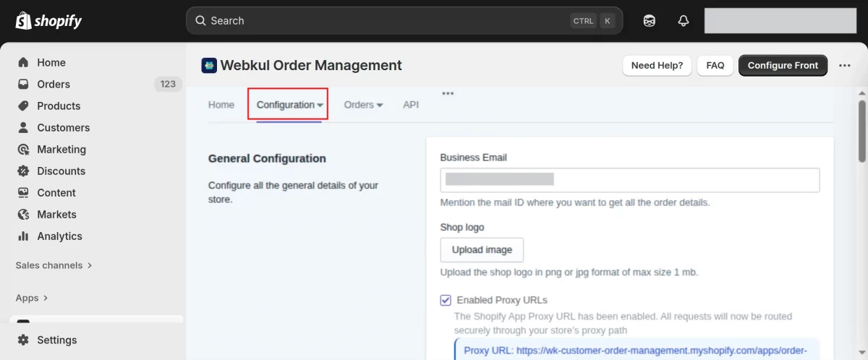The image size is (868, 360).
Task: Go to Products in sidebar
Action: pos(59,106)
